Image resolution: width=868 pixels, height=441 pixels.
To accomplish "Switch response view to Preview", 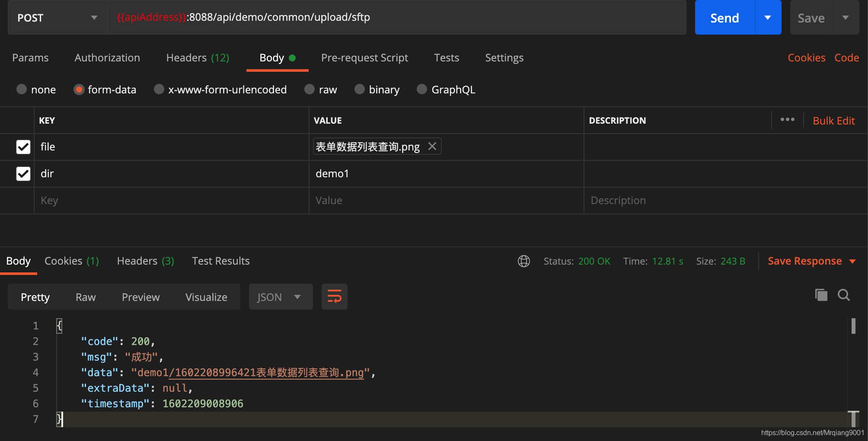I will tap(140, 297).
